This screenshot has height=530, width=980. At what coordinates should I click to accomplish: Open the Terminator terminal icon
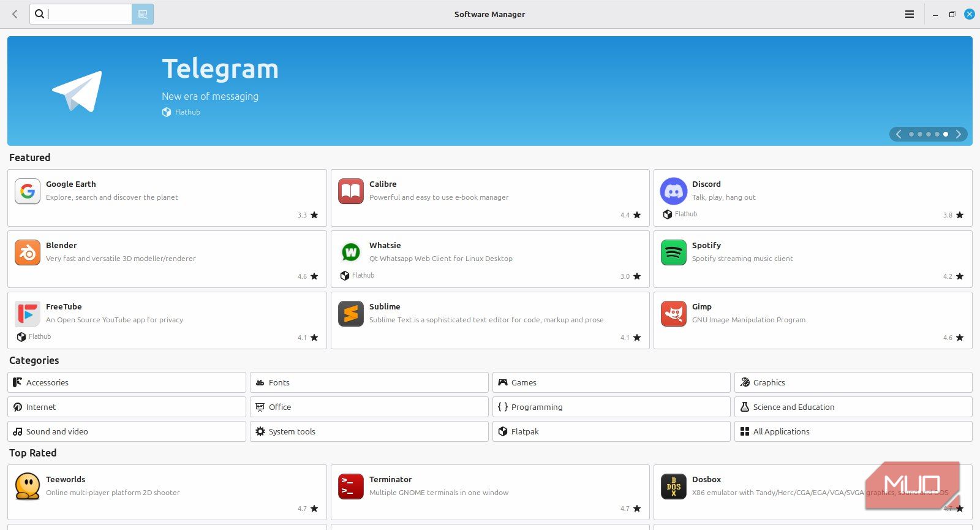click(351, 487)
